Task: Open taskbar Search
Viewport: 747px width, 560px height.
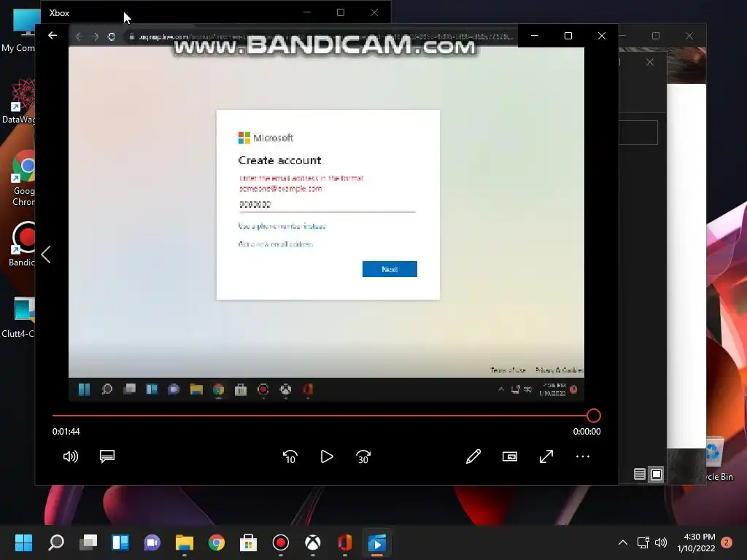Action: point(56,542)
